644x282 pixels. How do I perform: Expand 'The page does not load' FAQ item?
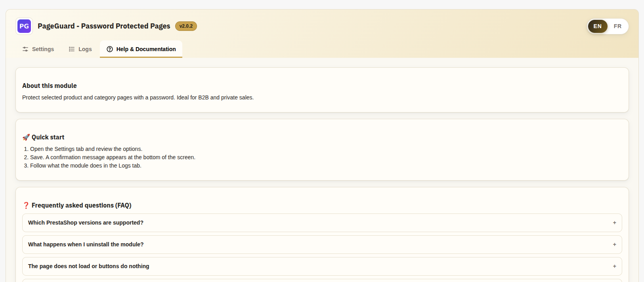coord(322,266)
